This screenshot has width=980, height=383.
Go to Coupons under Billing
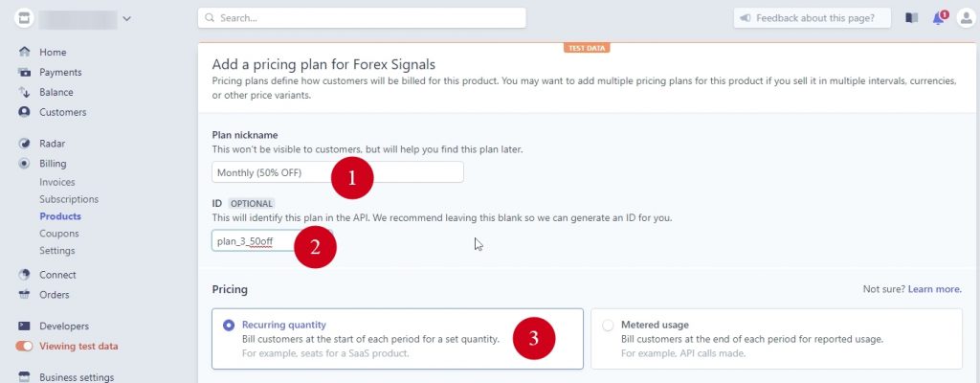tap(59, 234)
